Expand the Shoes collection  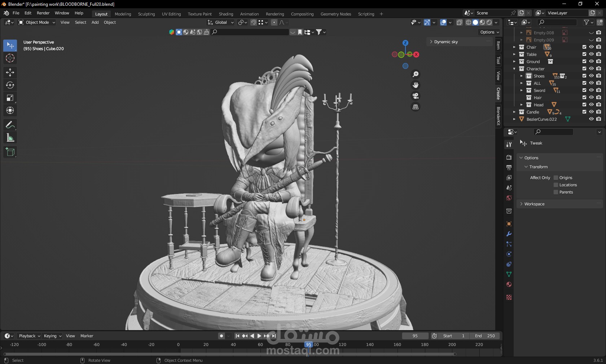tap(521, 76)
